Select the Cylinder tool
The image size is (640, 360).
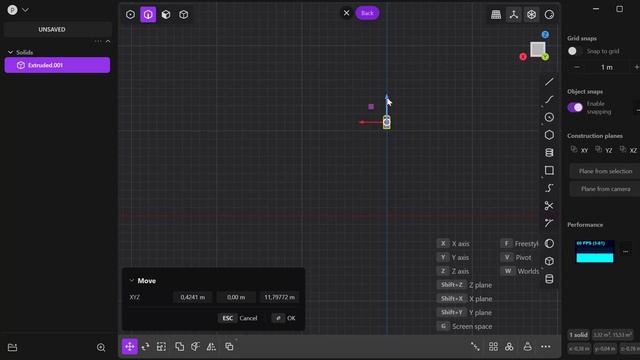point(549,279)
